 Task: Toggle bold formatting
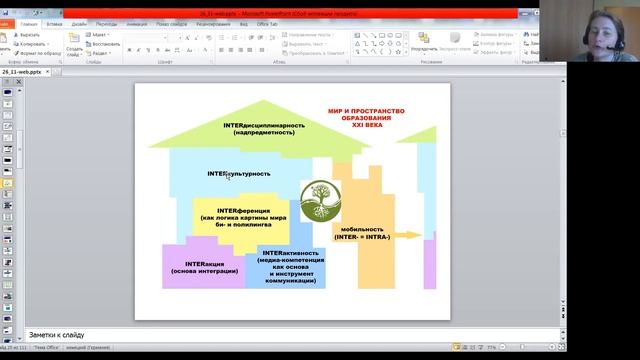(x=129, y=50)
